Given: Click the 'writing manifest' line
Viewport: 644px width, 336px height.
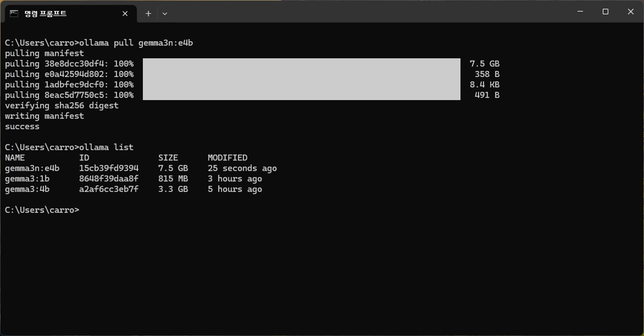Looking at the screenshot, I should tap(45, 116).
